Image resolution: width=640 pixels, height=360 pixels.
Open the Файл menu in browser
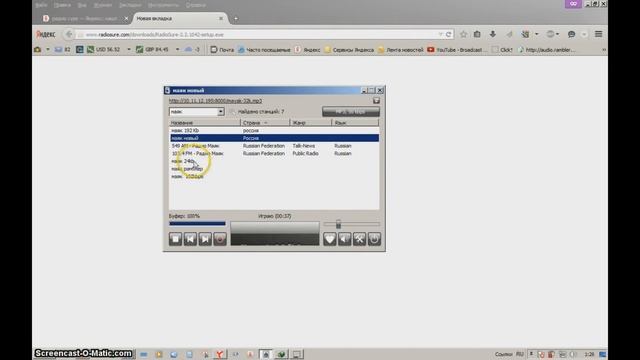41,5
